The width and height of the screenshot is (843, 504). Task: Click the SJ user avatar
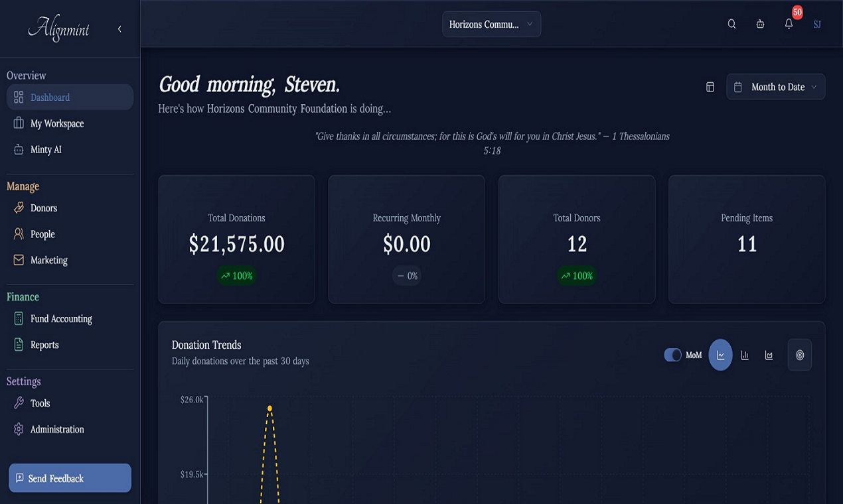(817, 24)
